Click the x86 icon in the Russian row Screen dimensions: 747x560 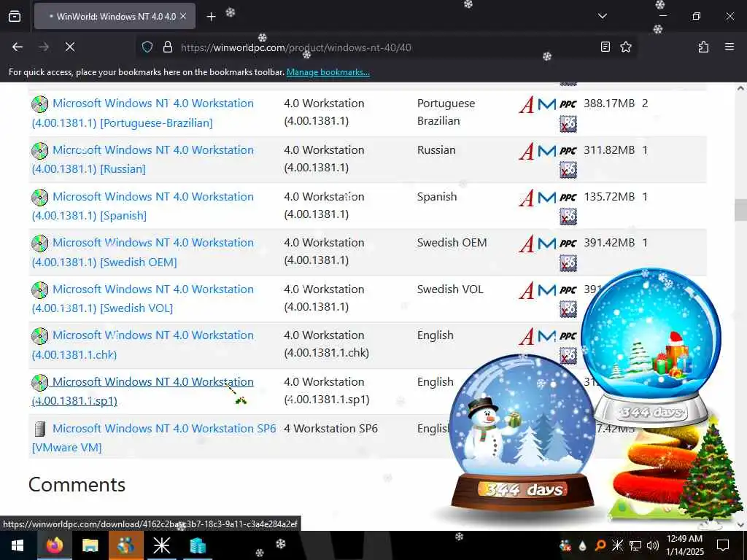[x=568, y=170]
